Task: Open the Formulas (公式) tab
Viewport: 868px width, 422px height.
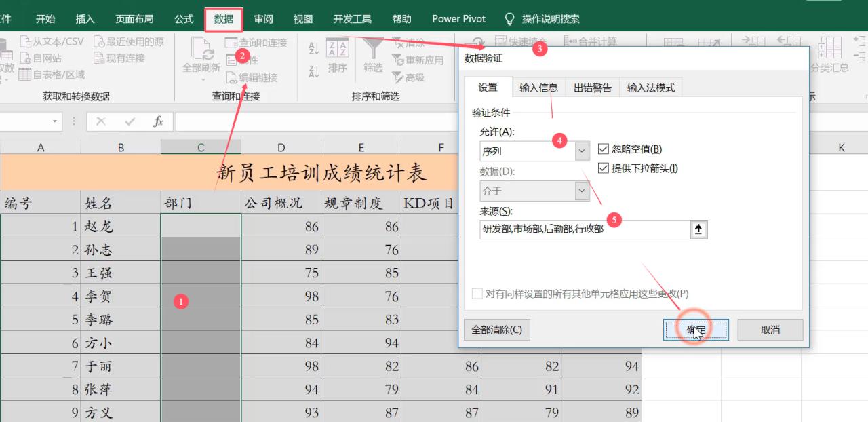Action: pos(184,19)
